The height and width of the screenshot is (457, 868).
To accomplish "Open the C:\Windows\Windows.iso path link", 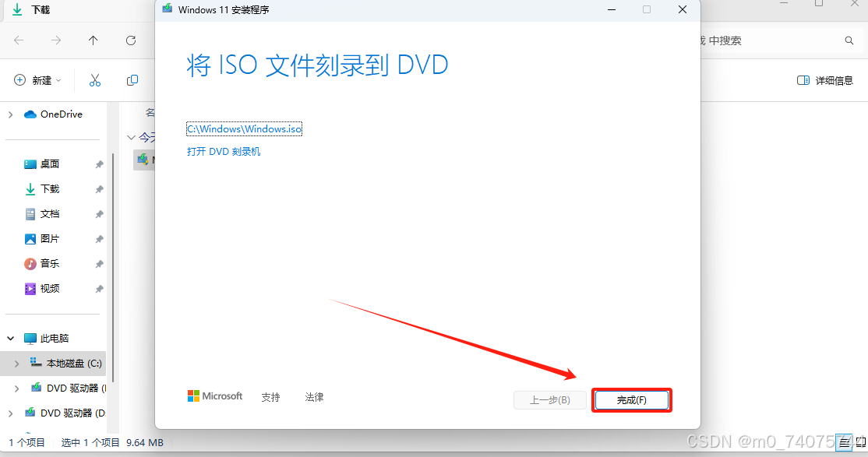I will tap(244, 129).
